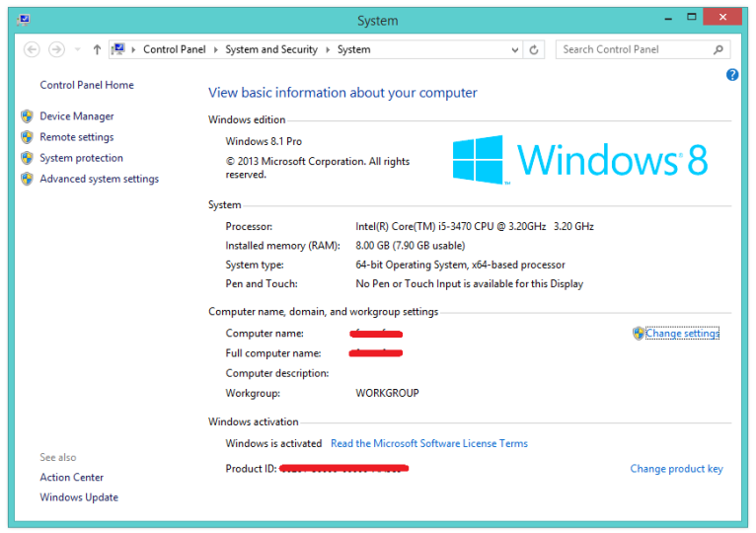Screen dimensions: 756x533
Task: Click the WORKGROUP value
Action: click(x=387, y=393)
